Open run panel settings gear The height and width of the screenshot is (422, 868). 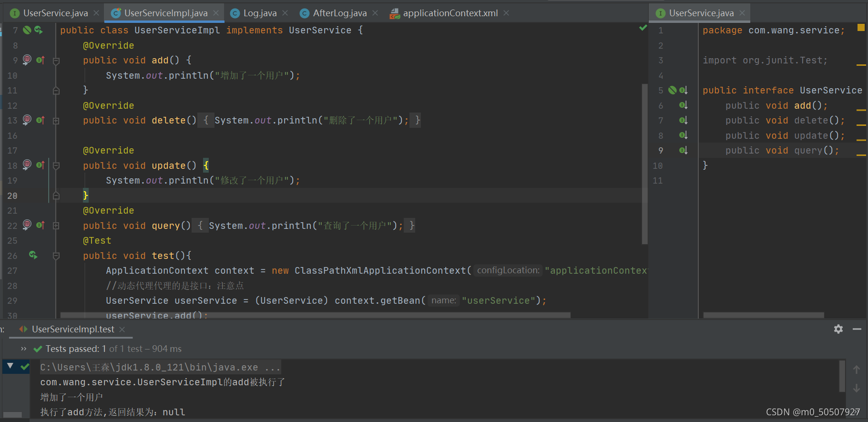click(x=838, y=329)
